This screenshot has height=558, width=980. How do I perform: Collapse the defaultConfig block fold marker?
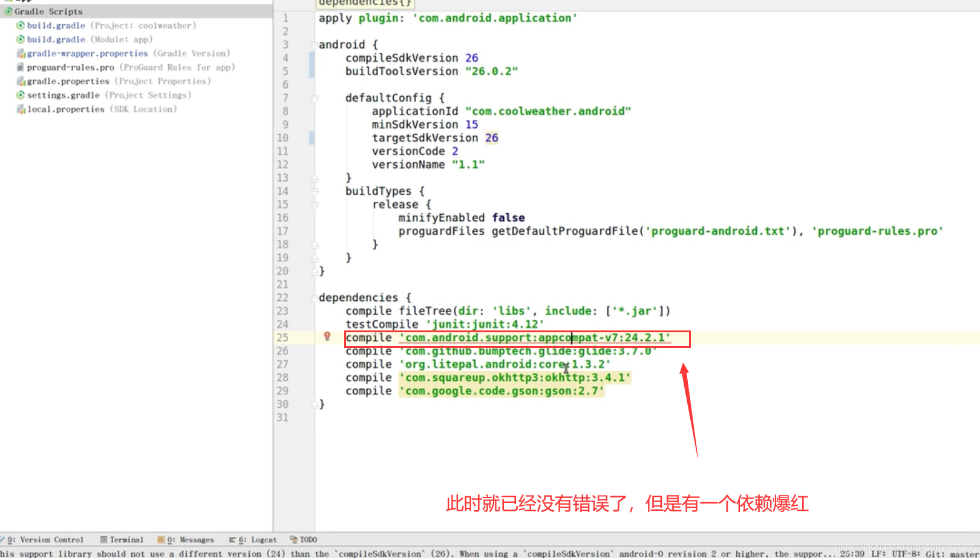click(x=315, y=98)
